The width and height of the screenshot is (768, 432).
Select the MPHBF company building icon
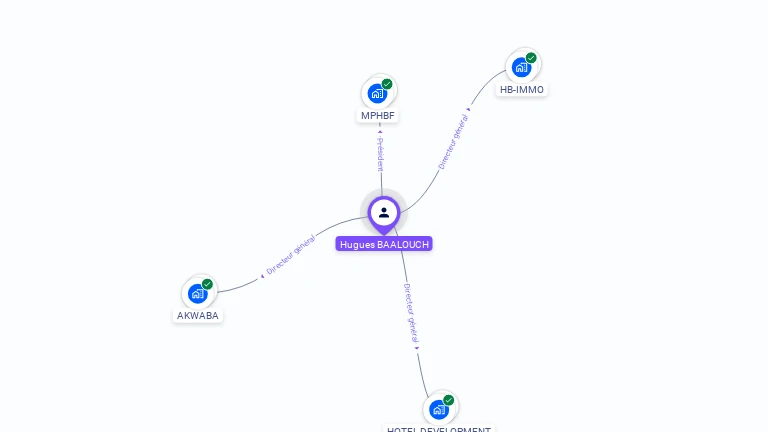[x=377, y=93]
